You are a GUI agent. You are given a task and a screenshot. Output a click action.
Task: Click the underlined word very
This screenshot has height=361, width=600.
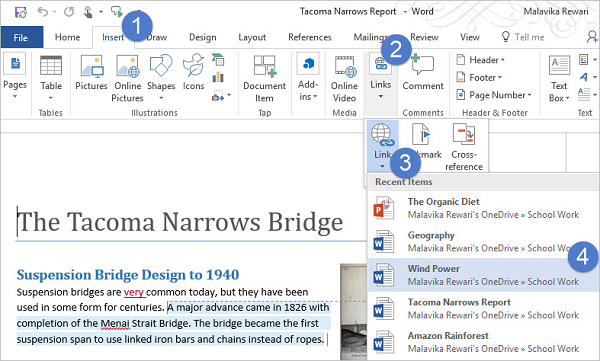(134, 292)
